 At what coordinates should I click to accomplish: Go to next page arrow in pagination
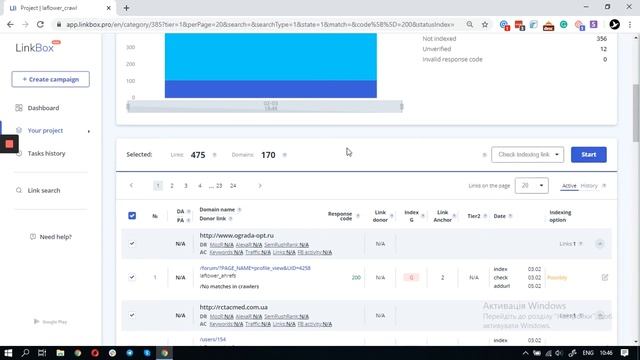click(260, 186)
